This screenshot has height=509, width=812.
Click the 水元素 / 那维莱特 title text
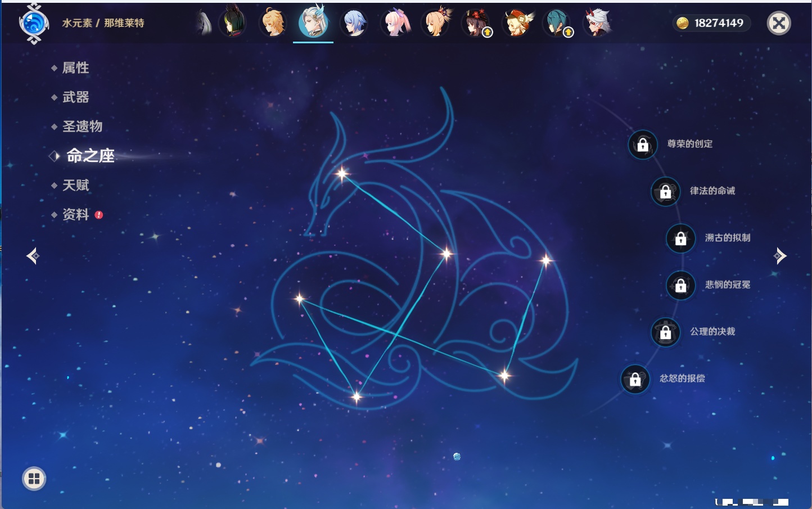point(103,23)
